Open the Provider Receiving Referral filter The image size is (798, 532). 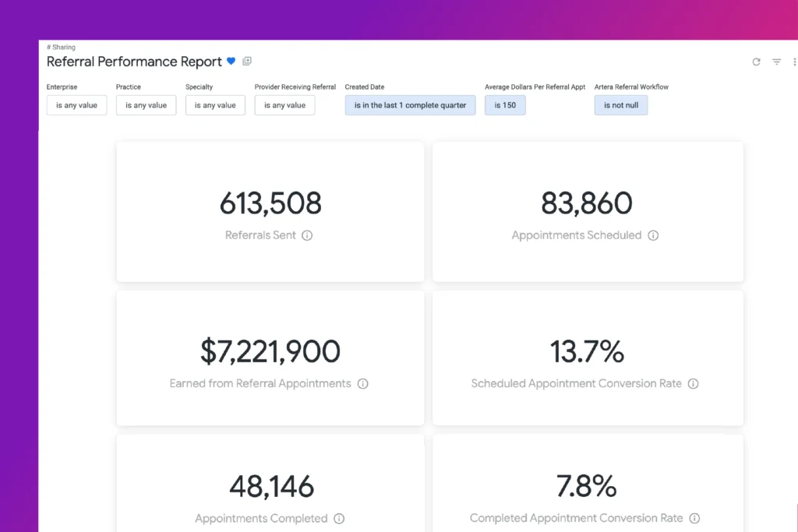(x=284, y=105)
